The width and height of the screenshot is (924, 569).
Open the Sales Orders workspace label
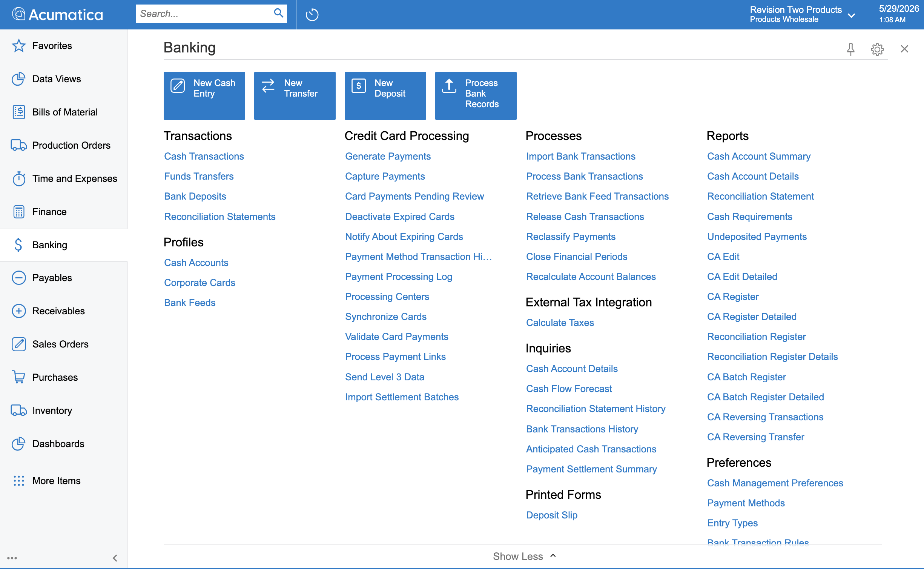(x=60, y=344)
